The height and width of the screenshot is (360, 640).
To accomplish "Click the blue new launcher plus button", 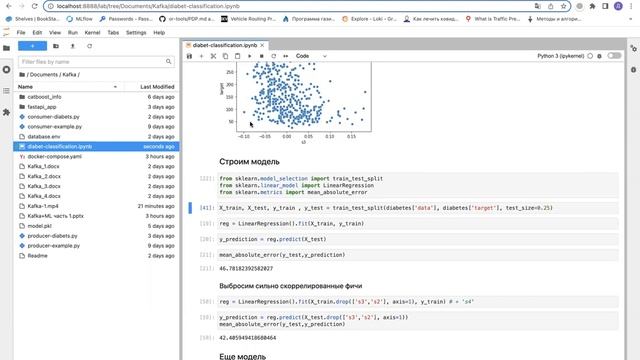I will pos(33,46).
